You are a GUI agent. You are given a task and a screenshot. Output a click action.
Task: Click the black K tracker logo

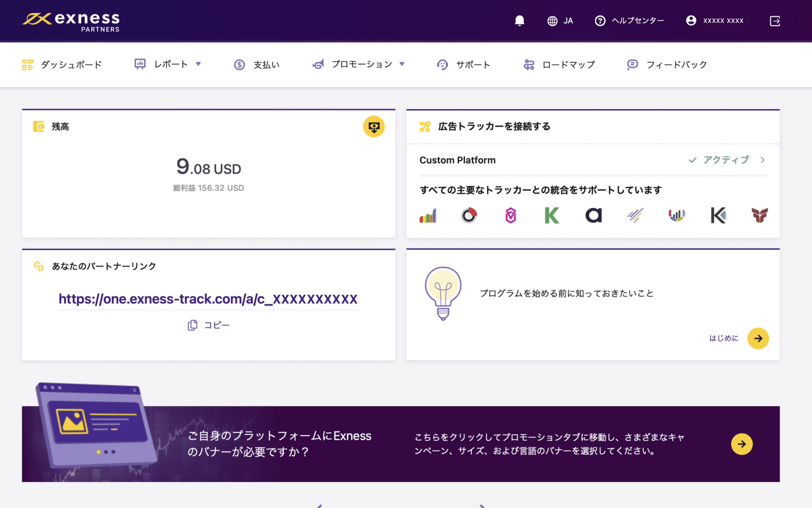click(718, 215)
